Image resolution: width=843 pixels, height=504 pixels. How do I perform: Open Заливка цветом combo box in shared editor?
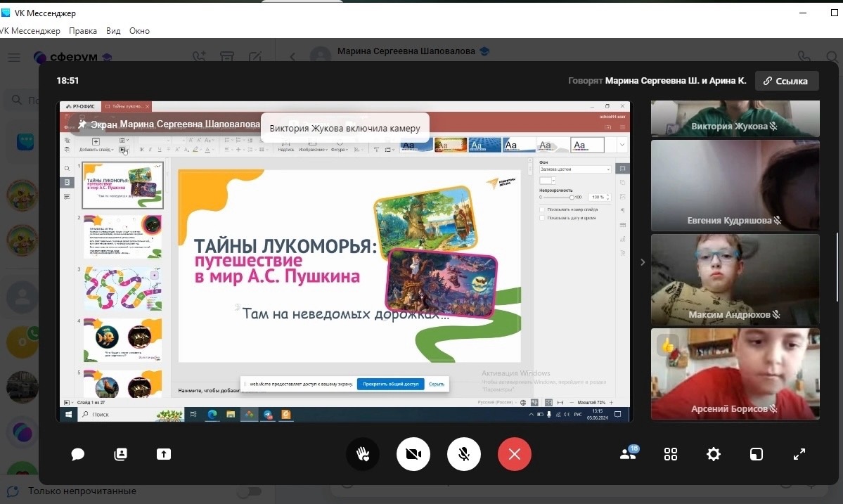coord(575,169)
